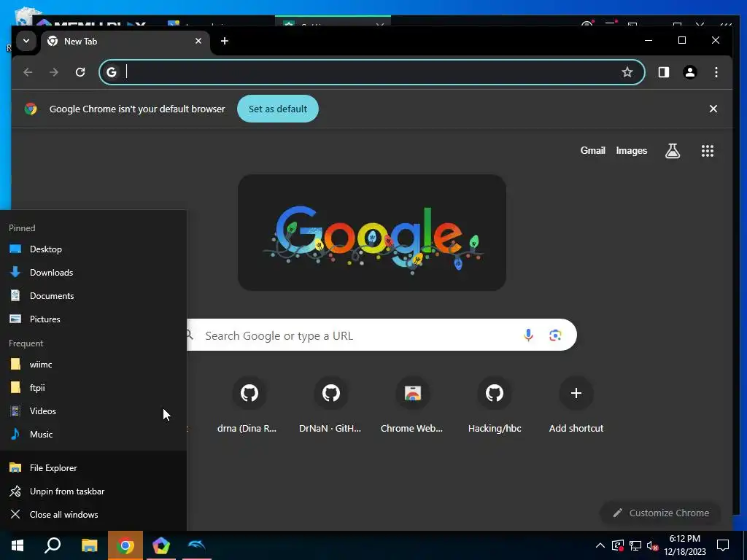The height and width of the screenshot is (560, 747).
Task: Expand the tab search dropdown arrow
Action: pos(26,41)
